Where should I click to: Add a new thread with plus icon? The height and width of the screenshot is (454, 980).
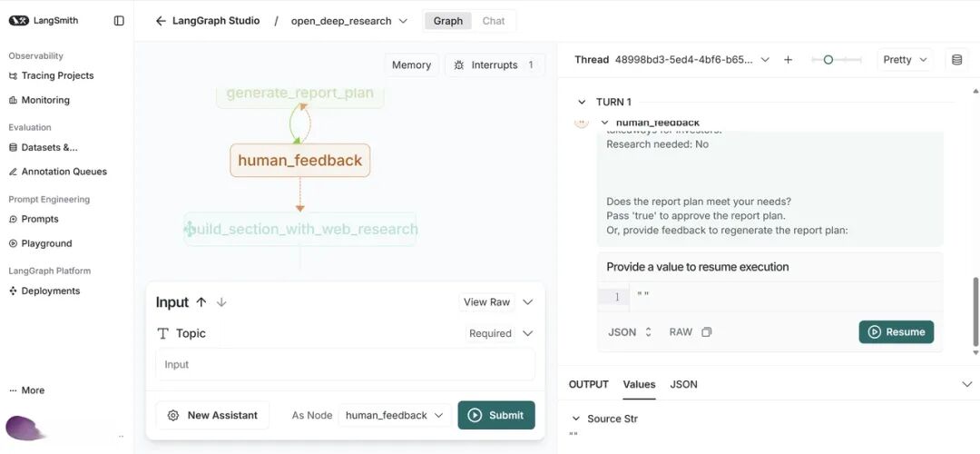click(x=789, y=60)
